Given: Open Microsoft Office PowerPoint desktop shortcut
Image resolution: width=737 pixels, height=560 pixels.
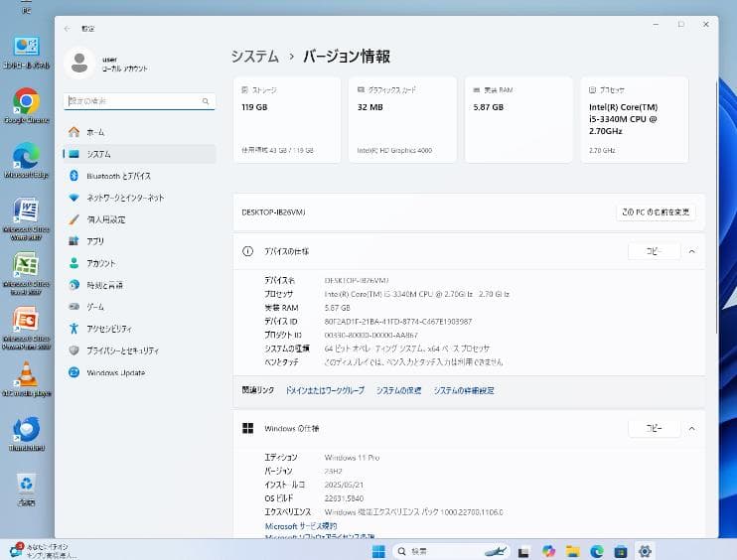Looking at the screenshot, I should click(x=26, y=328).
